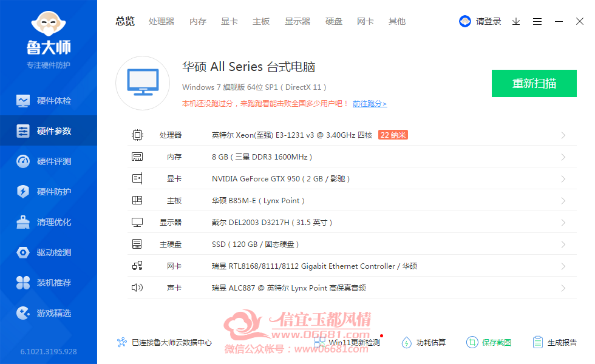Open the hamburger main menu

pos(537,22)
